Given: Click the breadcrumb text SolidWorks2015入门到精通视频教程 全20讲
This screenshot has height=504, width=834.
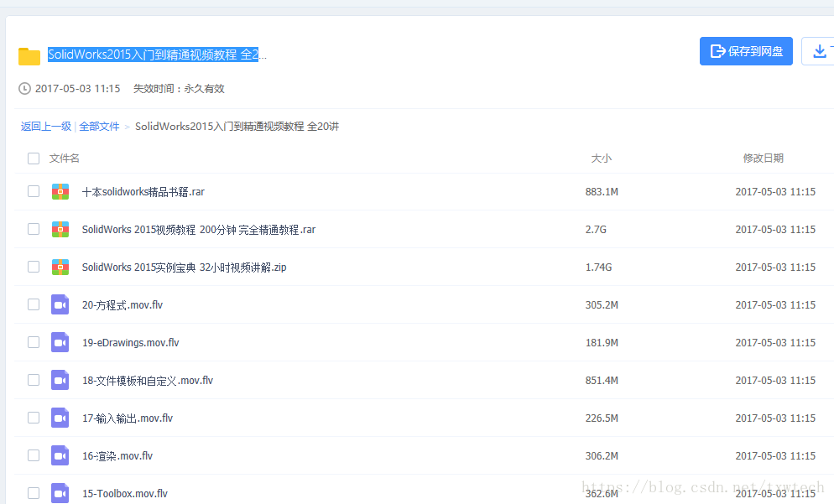Looking at the screenshot, I should click(237, 127).
